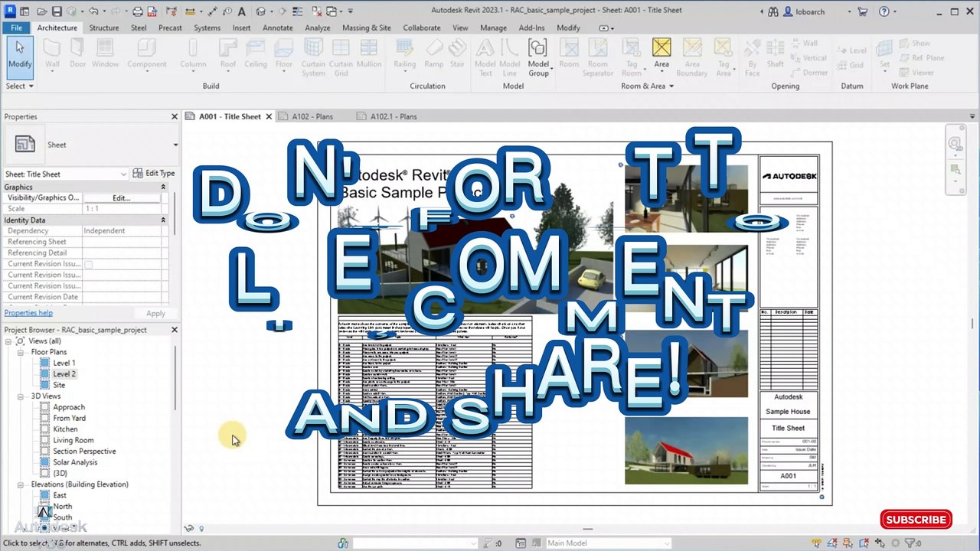Close the A001 - Title Sheet tab
The image size is (980, 551).
269,116
